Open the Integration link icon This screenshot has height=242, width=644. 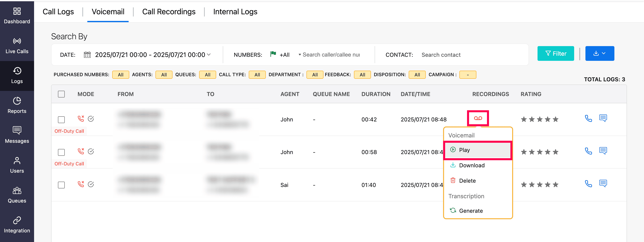(x=17, y=220)
